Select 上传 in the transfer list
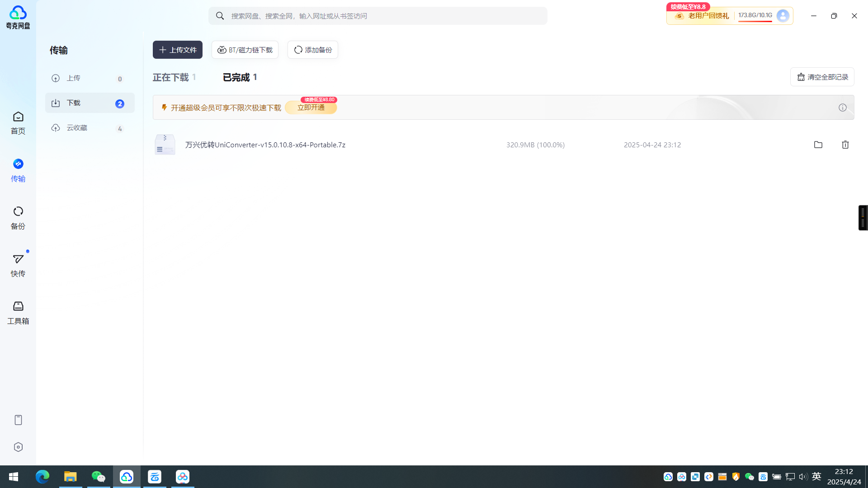Screen dimensions: 868x488 click(x=90, y=78)
